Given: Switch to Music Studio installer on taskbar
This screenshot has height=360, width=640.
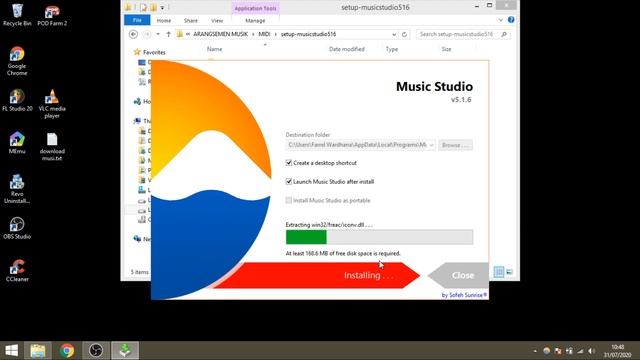Looking at the screenshot, I should [x=125, y=351].
